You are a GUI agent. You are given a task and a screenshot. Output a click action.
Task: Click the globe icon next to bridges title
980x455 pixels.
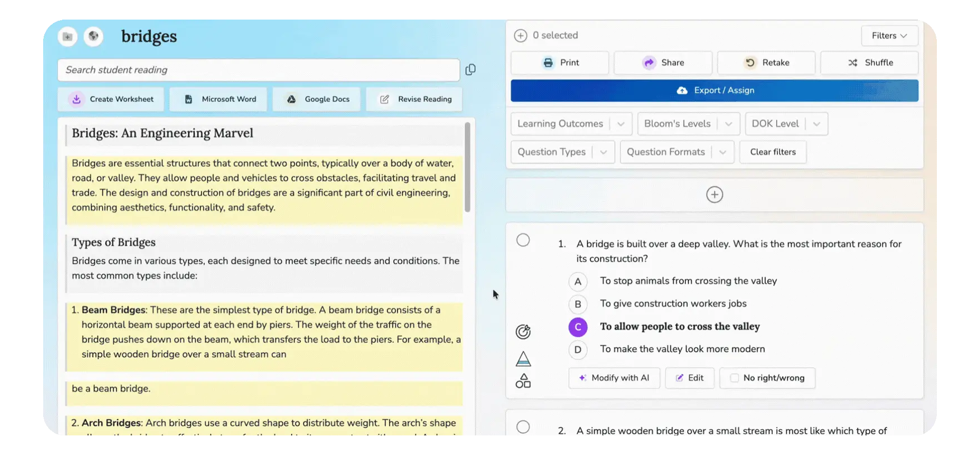(94, 36)
